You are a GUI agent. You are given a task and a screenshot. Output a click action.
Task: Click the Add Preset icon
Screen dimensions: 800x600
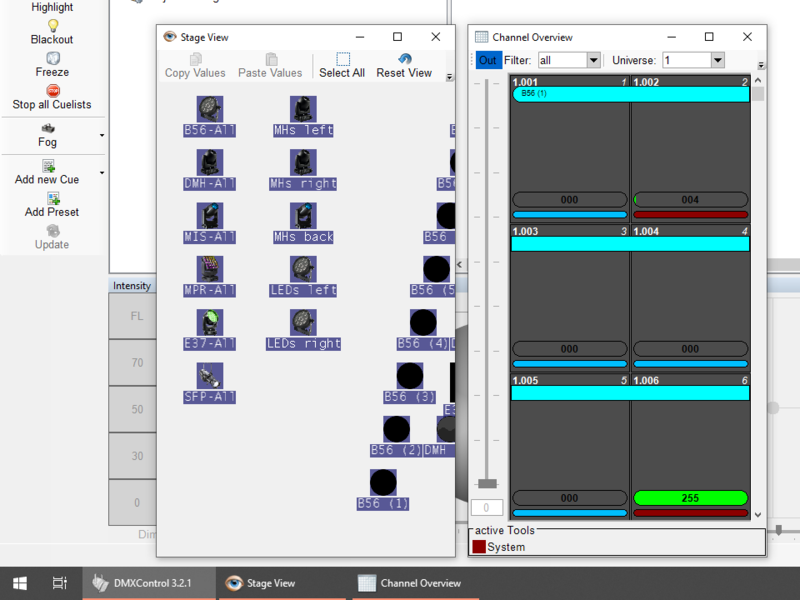coord(51,200)
